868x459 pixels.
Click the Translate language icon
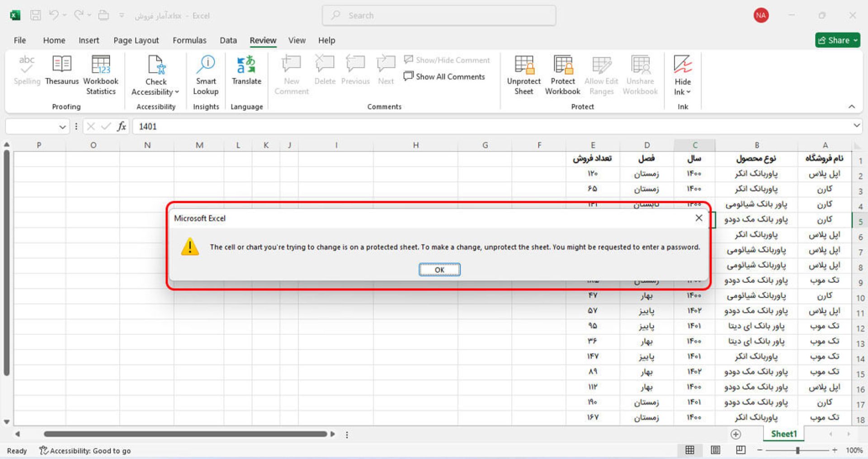pyautogui.click(x=246, y=66)
